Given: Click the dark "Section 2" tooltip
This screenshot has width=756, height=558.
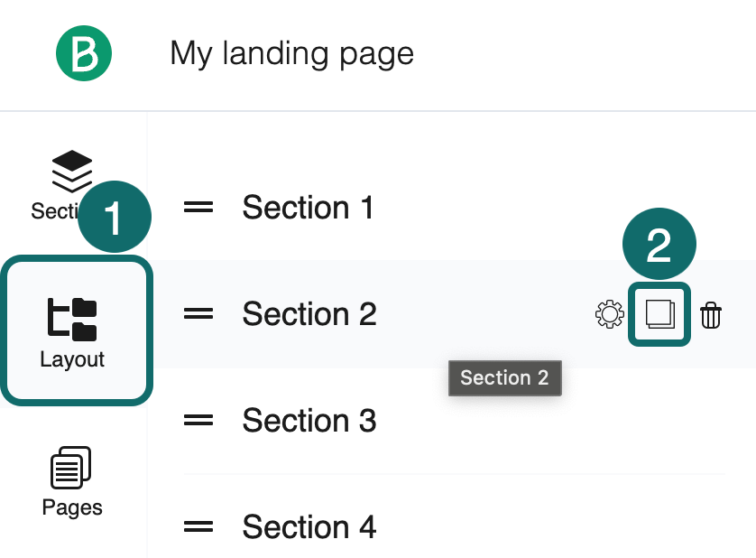Looking at the screenshot, I should 504,377.
